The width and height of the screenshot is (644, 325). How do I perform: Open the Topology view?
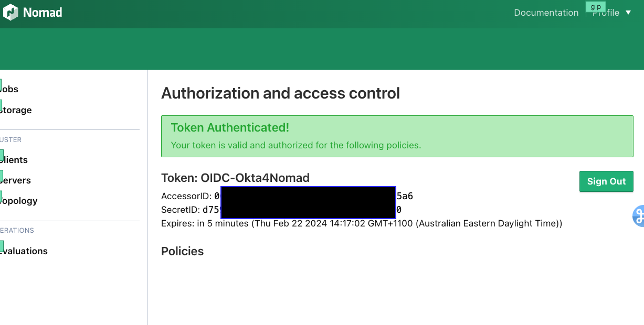19,201
